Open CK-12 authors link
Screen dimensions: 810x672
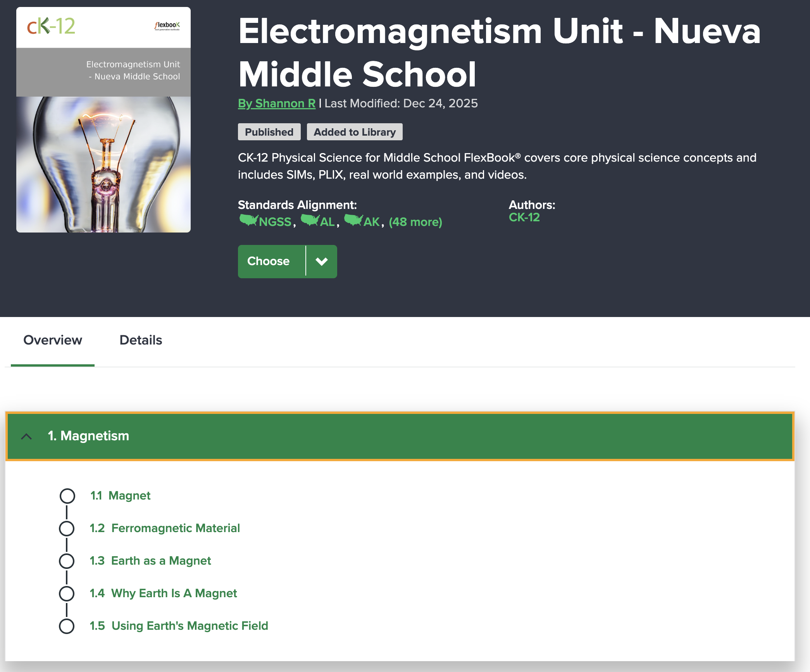coord(524,217)
